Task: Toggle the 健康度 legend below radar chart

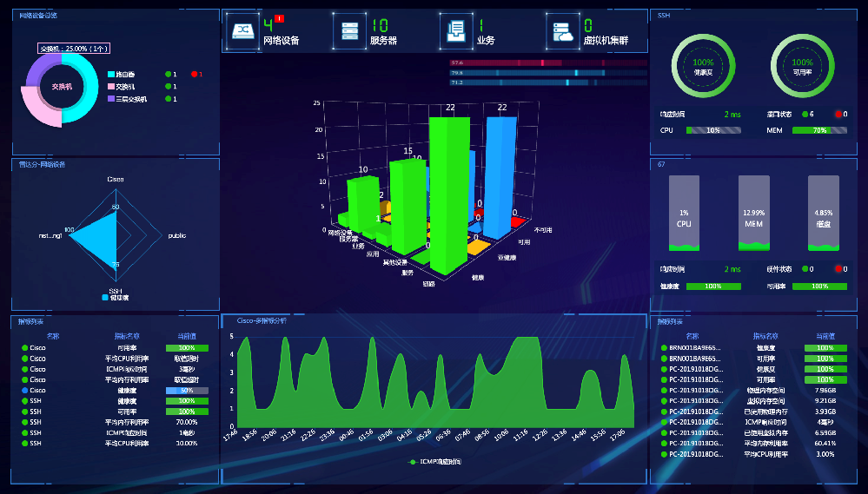Action: [x=116, y=298]
